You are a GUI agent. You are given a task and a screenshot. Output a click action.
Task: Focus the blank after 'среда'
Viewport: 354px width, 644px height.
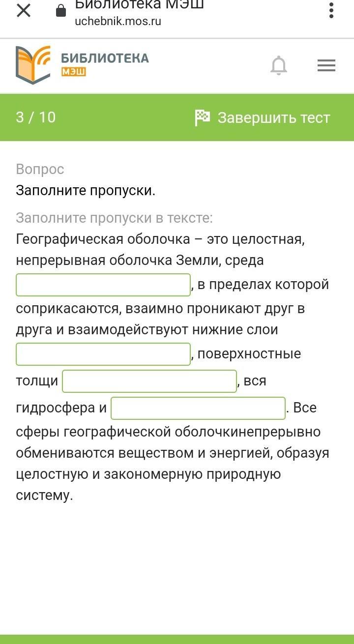[103, 285]
